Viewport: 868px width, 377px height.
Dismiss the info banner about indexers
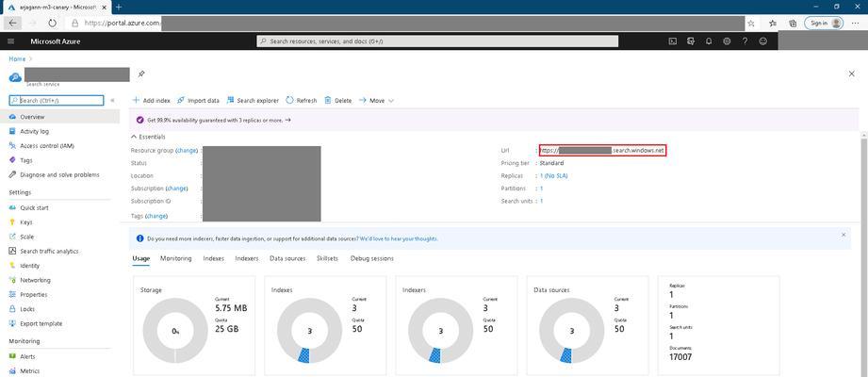click(x=843, y=236)
